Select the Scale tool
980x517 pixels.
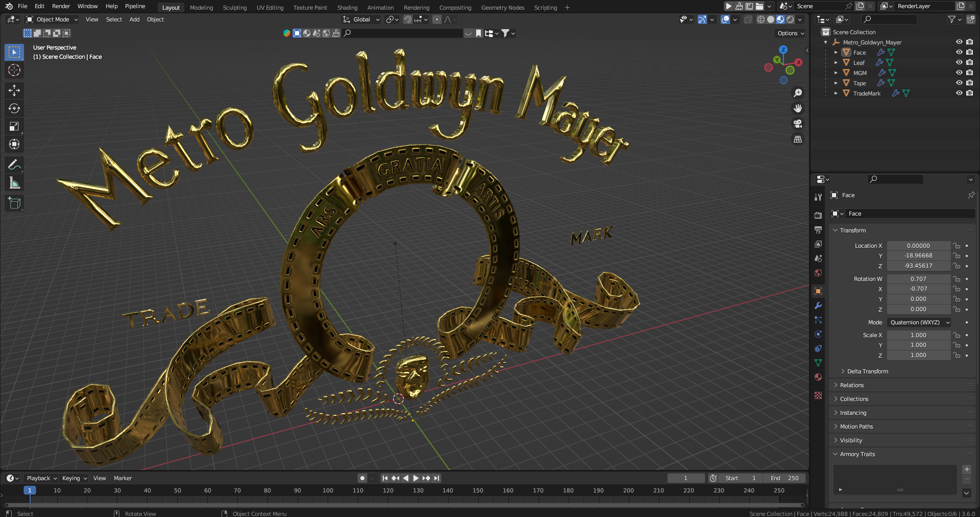[14, 126]
